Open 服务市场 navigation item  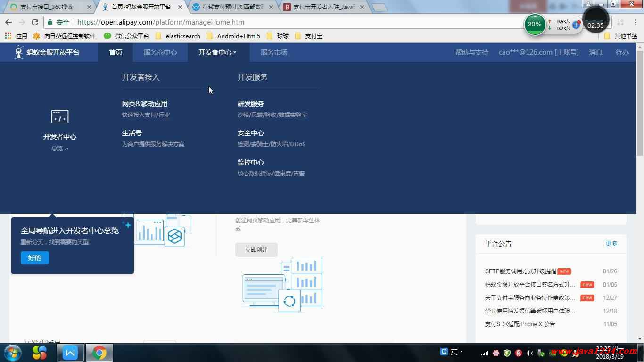274,52
